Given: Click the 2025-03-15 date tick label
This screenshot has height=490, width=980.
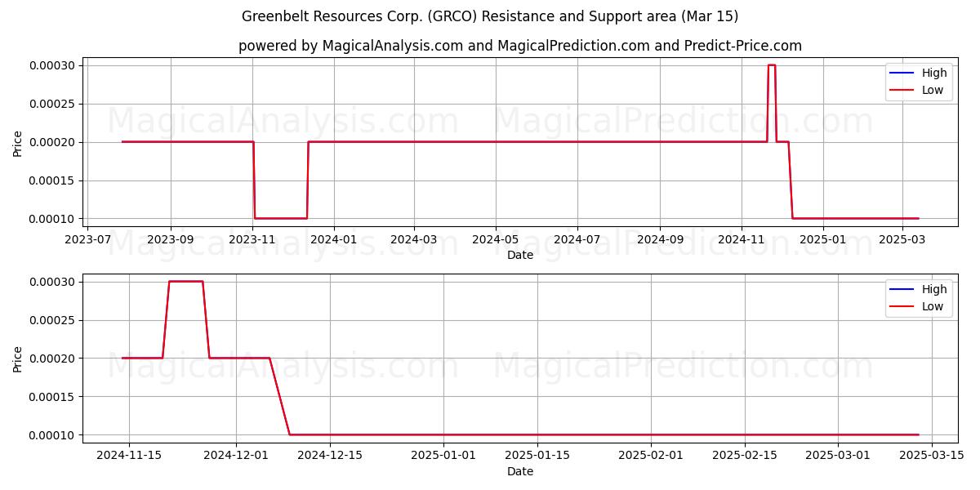Looking at the screenshot, I should [933, 457].
